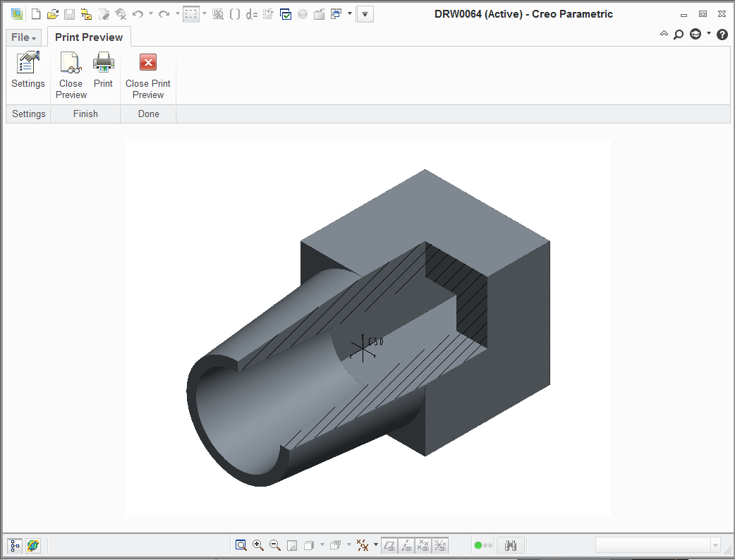Screen dimensions: 735x560
Task: Minimize the ribbon with the up chevron
Action: point(664,34)
